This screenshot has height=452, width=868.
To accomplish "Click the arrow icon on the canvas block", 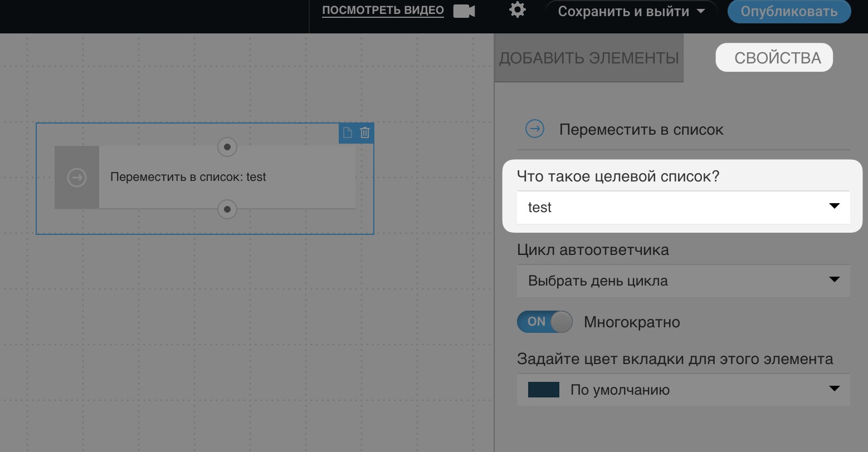I will coord(77,178).
